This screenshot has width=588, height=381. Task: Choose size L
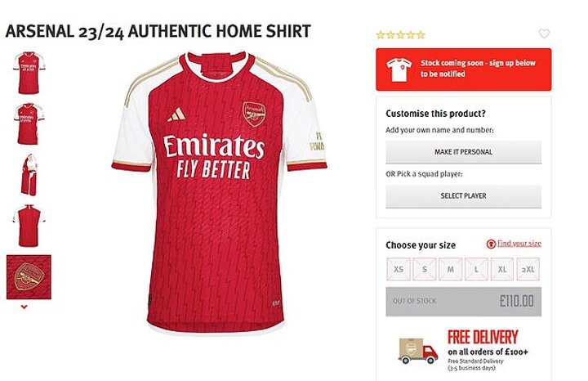tap(476, 269)
